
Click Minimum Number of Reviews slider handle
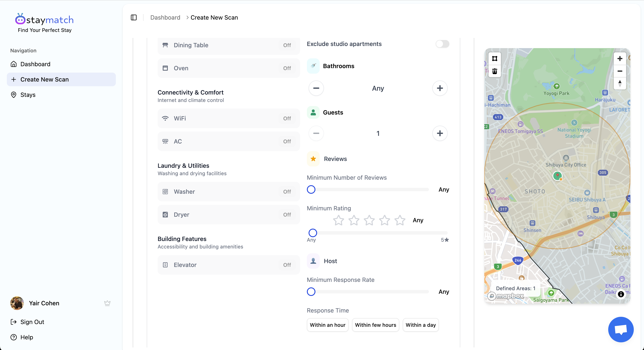pyautogui.click(x=311, y=189)
